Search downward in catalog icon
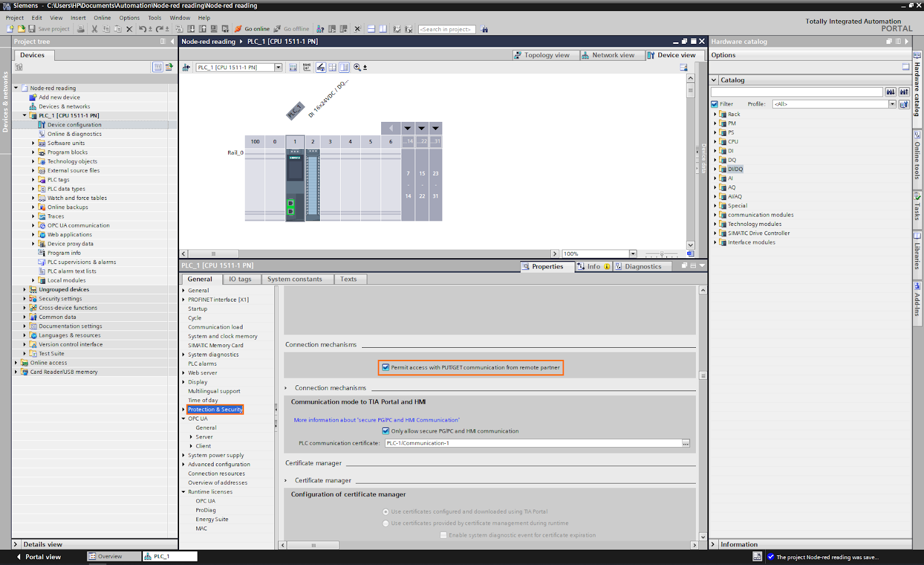 coord(891,92)
